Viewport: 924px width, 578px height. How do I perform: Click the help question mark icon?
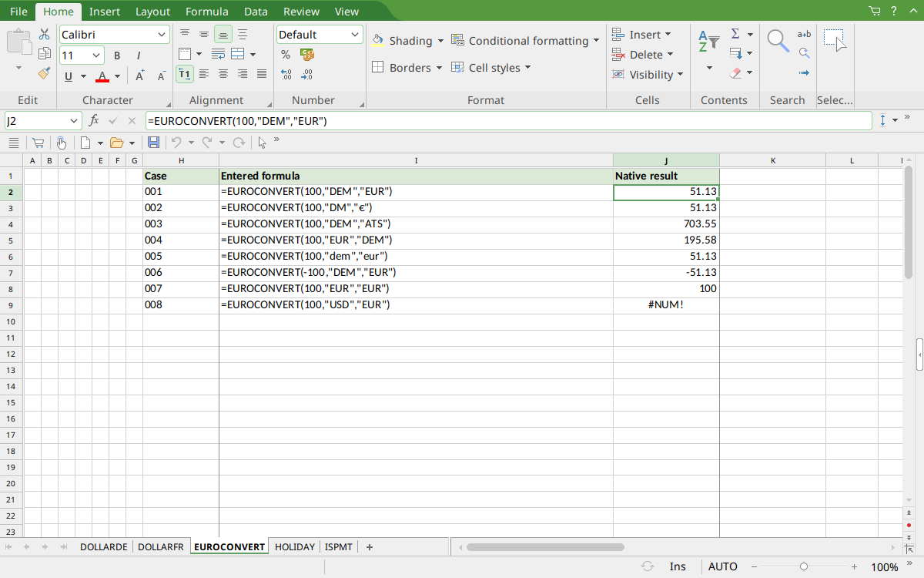tap(894, 11)
